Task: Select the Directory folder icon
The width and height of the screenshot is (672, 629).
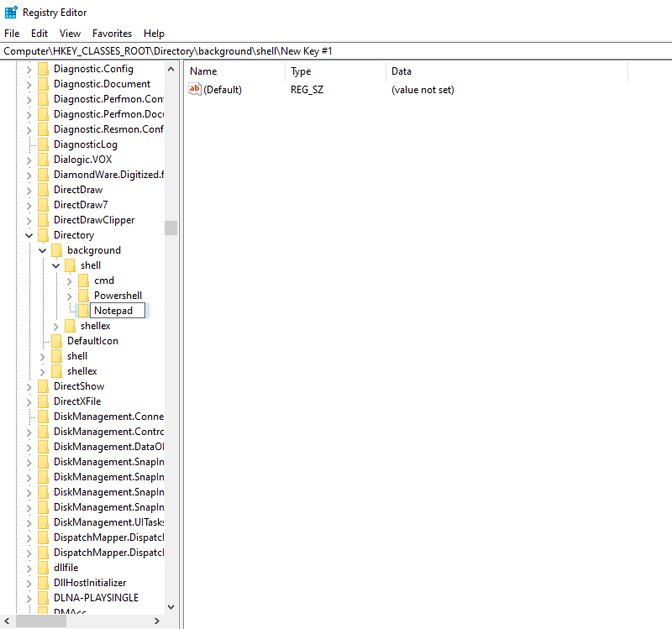Action: [45, 234]
